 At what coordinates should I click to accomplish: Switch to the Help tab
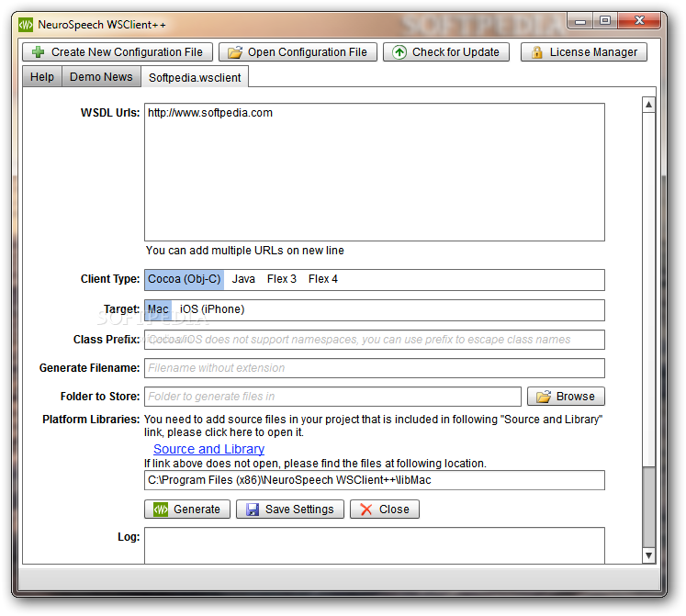(42, 77)
